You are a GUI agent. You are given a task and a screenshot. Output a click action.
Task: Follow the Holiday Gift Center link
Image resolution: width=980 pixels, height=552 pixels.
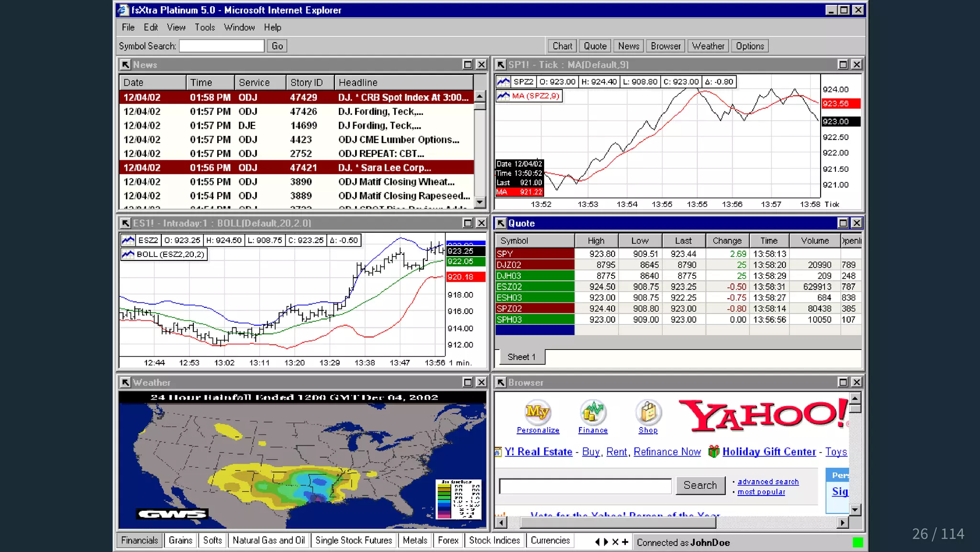click(x=768, y=451)
